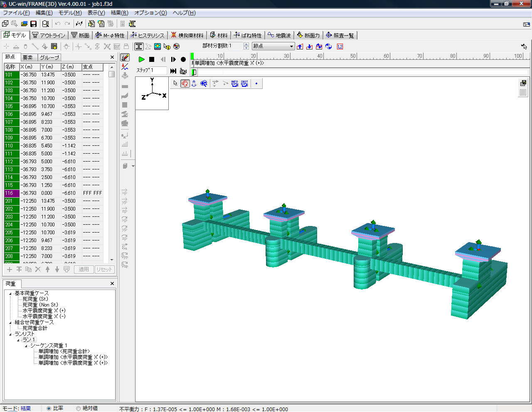
Task: Click the green timeline position marker
Action: tap(192, 56)
